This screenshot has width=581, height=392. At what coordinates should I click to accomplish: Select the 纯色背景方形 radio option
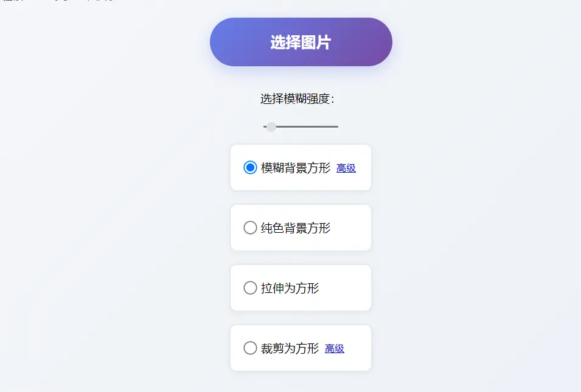249,227
